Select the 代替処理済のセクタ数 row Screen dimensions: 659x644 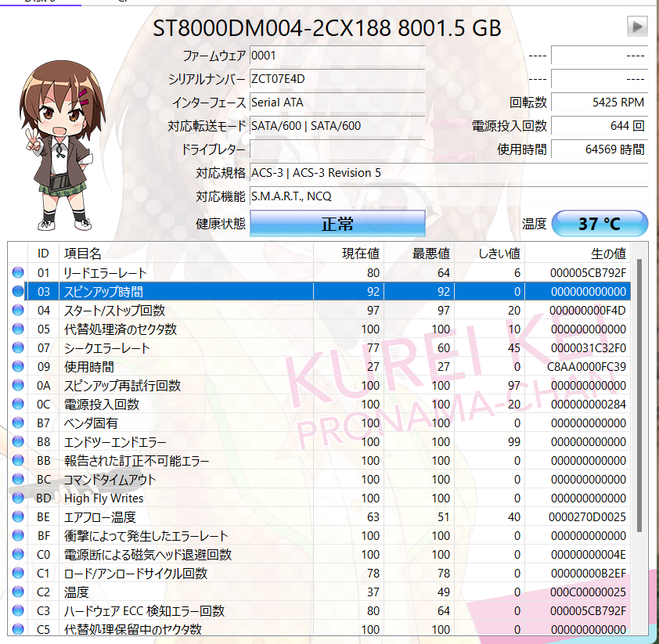(x=319, y=329)
